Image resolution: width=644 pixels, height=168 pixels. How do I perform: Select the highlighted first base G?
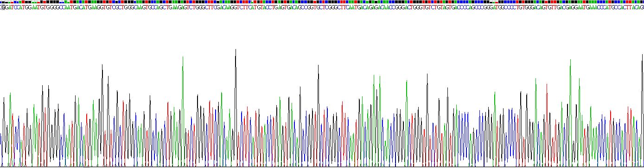point(3,8)
